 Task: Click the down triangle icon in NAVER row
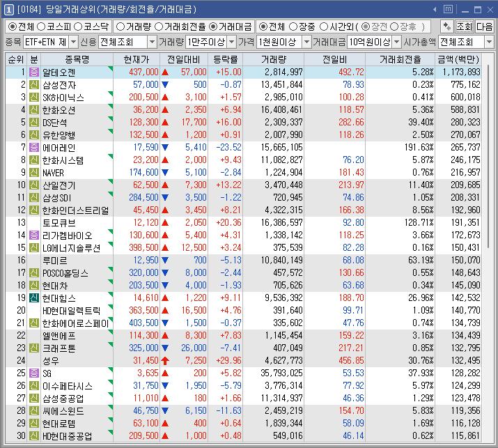click(x=165, y=173)
